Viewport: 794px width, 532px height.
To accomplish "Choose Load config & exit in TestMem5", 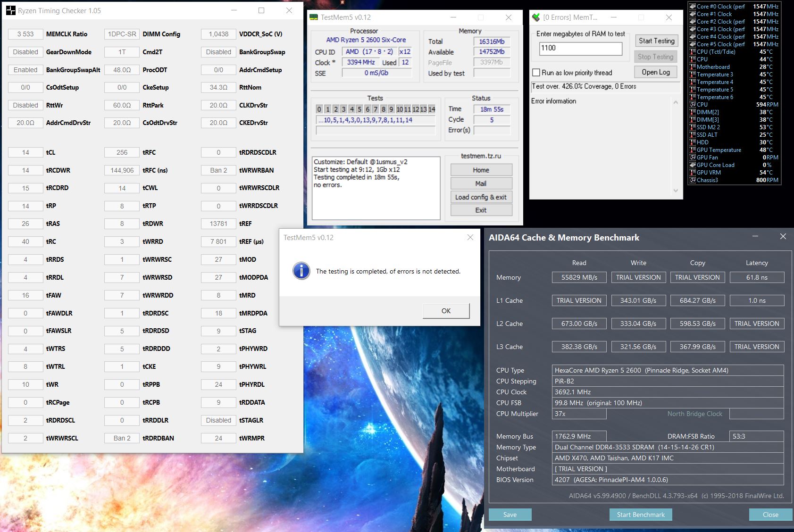I will pos(481,197).
